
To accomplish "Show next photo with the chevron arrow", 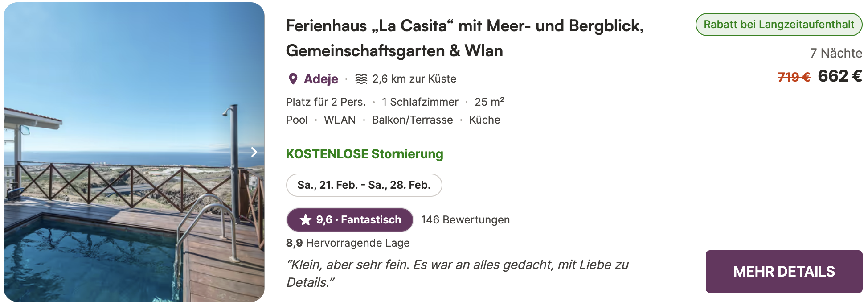I will [254, 152].
